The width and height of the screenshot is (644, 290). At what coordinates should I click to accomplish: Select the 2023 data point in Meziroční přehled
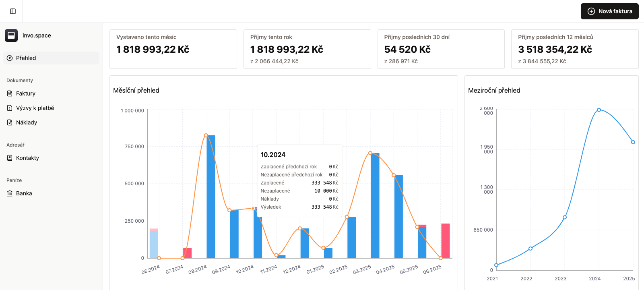point(565,217)
